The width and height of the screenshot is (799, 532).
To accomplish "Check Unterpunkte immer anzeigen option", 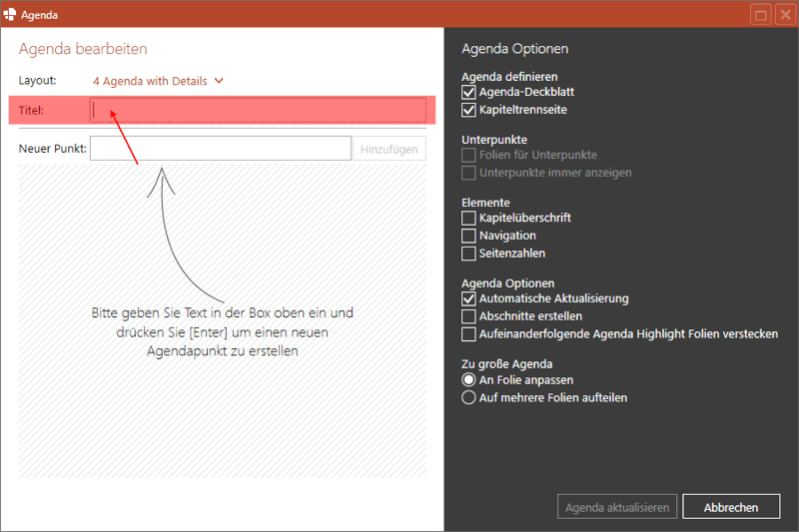I will [x=469, y=173].
